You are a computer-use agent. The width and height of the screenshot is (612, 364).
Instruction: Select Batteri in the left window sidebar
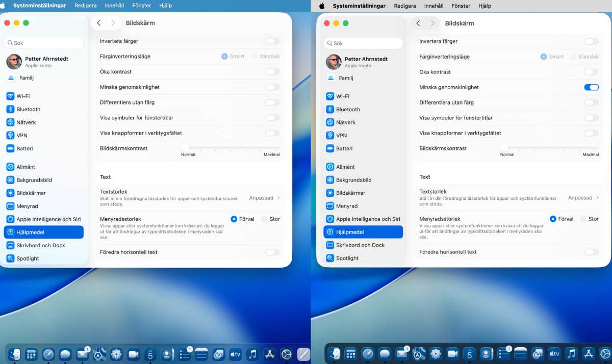(x=24, y=149)
